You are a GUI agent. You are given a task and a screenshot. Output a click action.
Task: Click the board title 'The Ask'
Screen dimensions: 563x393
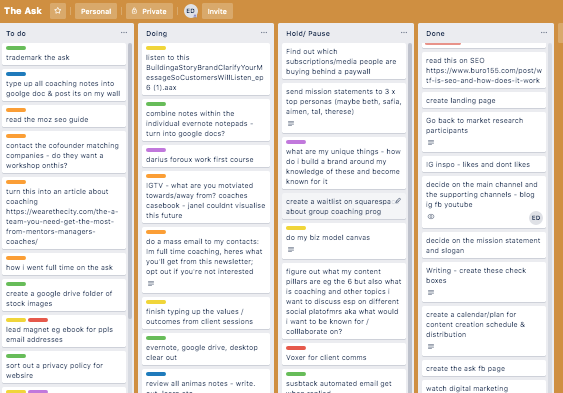pyautogui.click(x=23, y=11)
